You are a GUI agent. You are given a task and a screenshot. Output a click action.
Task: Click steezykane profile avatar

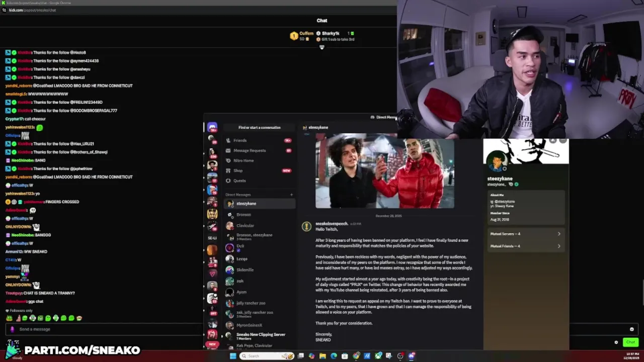click(497, 162)
